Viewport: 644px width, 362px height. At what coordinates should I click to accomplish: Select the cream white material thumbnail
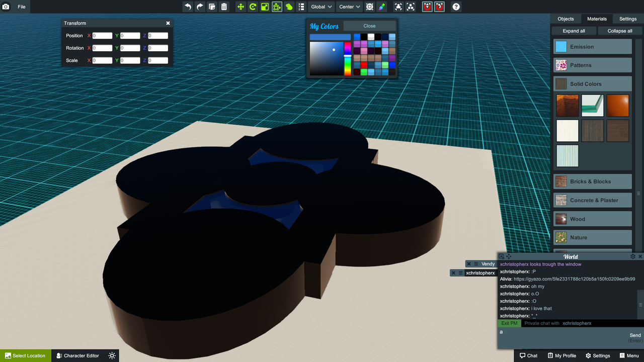(x=568, y=131)
